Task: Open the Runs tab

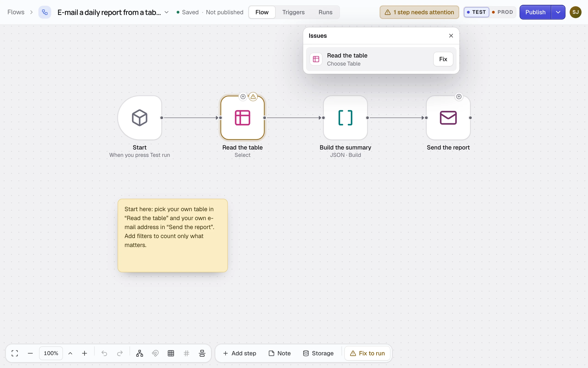Action: (325, 12)
